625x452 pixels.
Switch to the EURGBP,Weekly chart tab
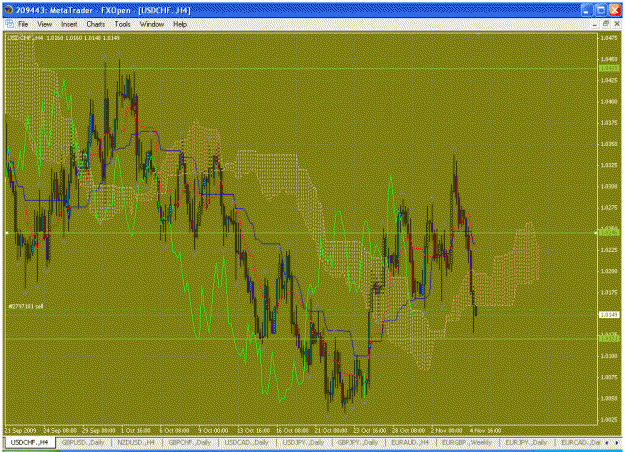pos(467,442)
